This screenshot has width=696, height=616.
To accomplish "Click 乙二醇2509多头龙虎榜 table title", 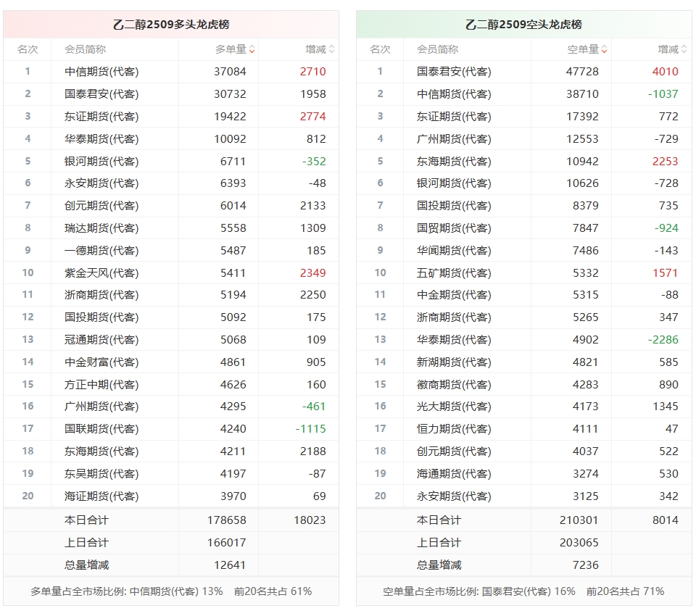I will coord(171,25).
